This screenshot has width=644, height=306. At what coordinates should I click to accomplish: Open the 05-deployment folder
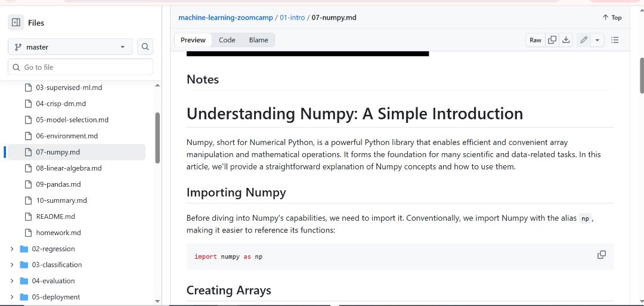[x=56, y=296]
